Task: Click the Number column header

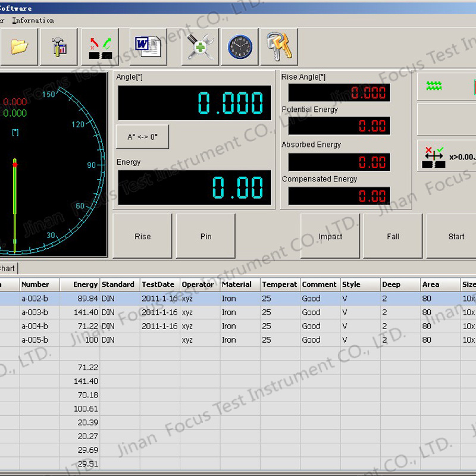Action: tap(40, 284)
